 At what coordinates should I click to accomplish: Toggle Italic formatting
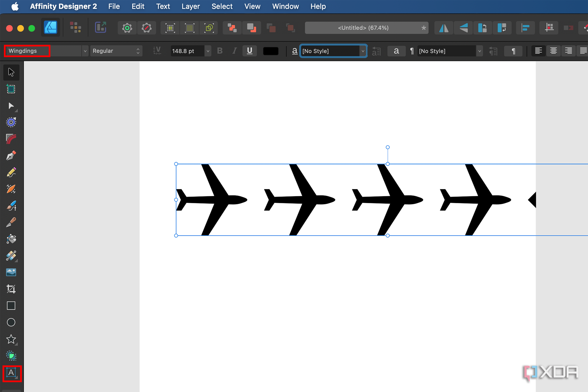(x=234, y=51)
